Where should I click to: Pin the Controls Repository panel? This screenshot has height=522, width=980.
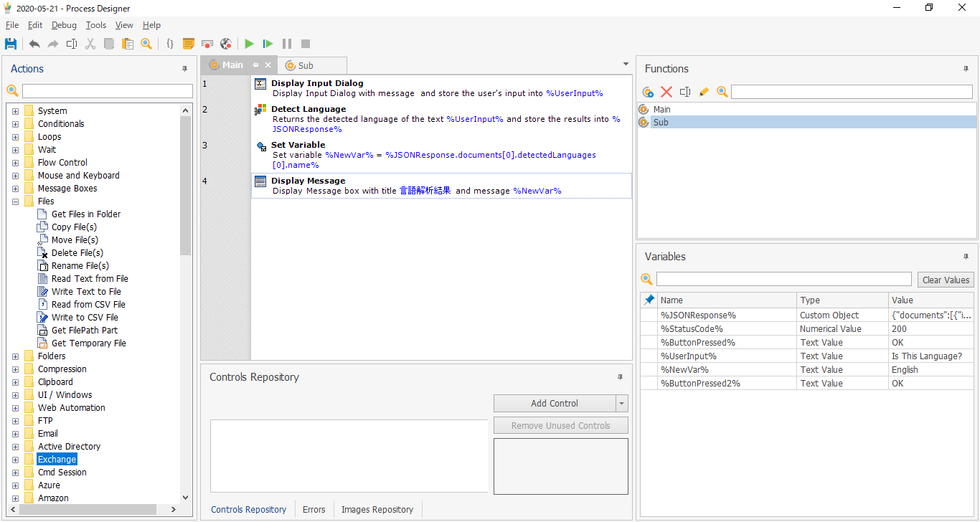click(x=620, y=376)
